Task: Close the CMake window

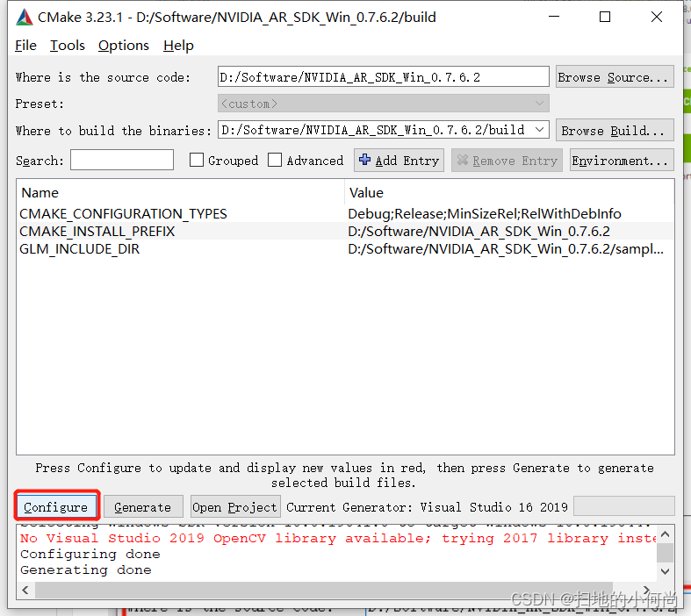Action: 657,17
